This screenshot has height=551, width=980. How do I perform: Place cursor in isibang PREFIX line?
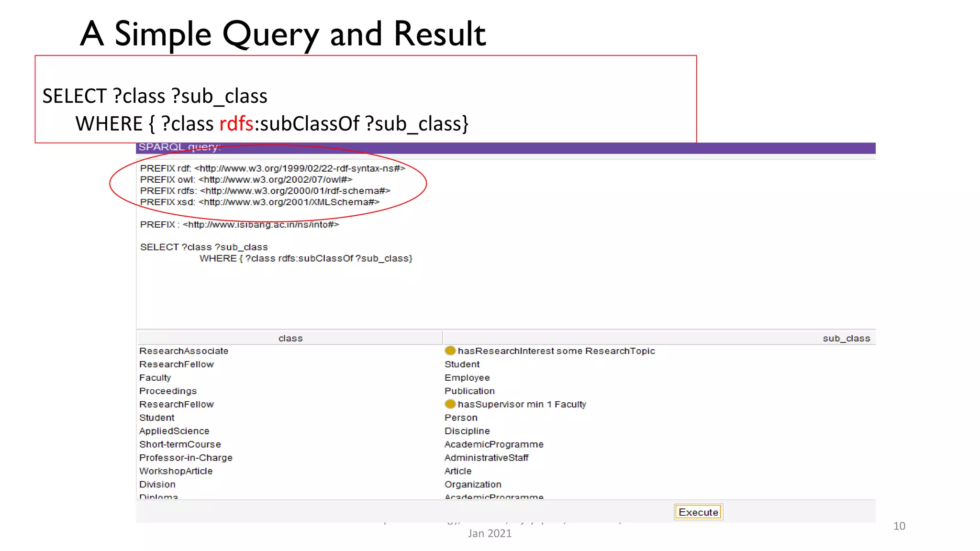tap(239, 225)
